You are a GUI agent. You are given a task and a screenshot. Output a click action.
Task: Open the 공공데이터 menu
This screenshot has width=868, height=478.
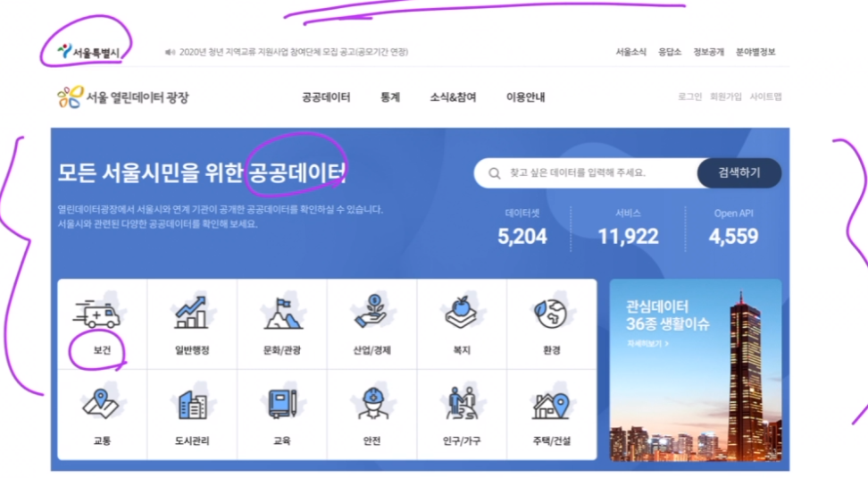tap(325, 96)
